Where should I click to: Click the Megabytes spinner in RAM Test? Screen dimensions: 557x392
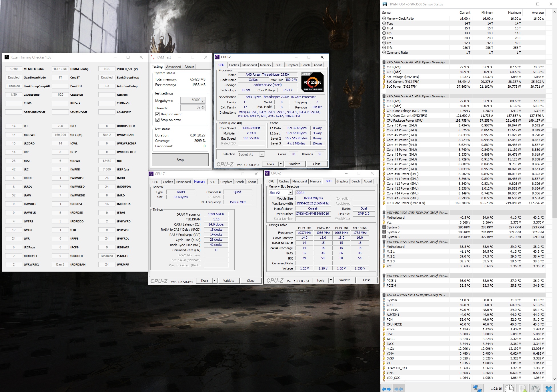click(x=203, y=100)
